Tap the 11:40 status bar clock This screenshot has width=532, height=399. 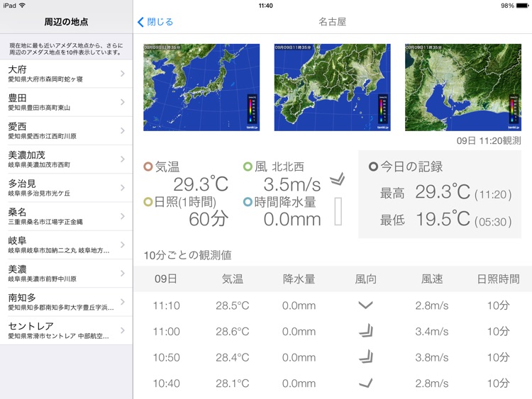[x=266, y=6]
